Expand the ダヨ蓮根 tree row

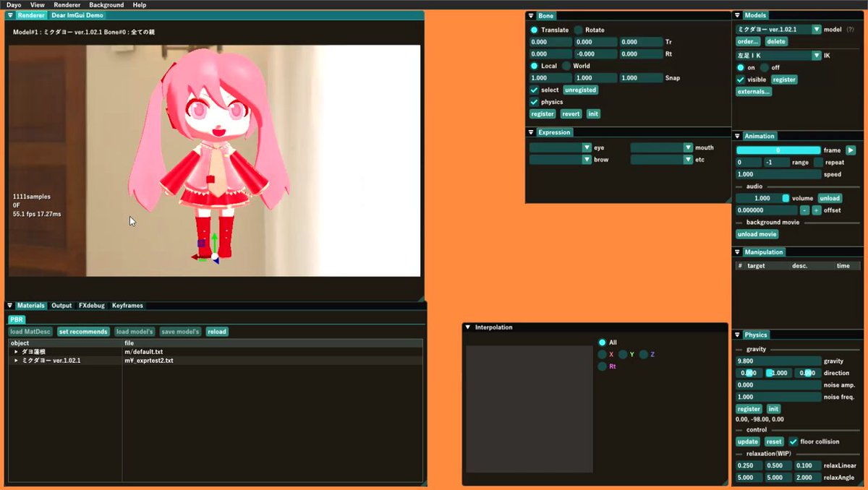pyautogui.click(x=16, y=352)
